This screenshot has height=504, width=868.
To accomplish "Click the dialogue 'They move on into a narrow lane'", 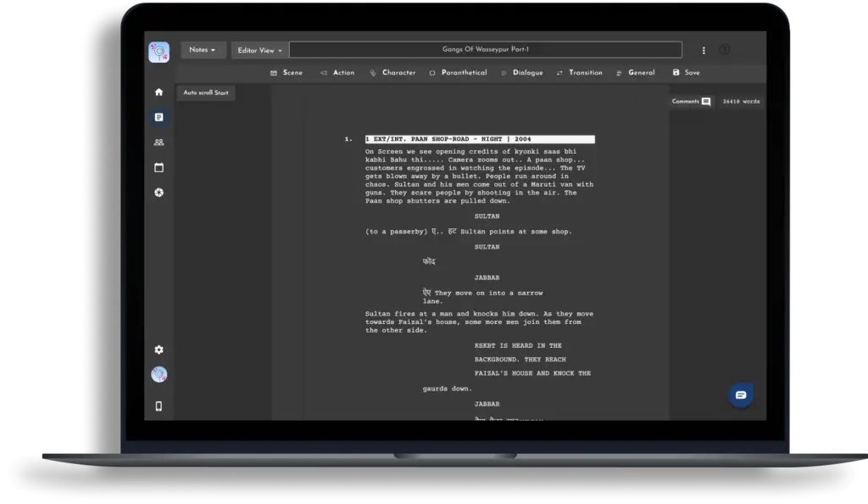I will coord(482,296).
